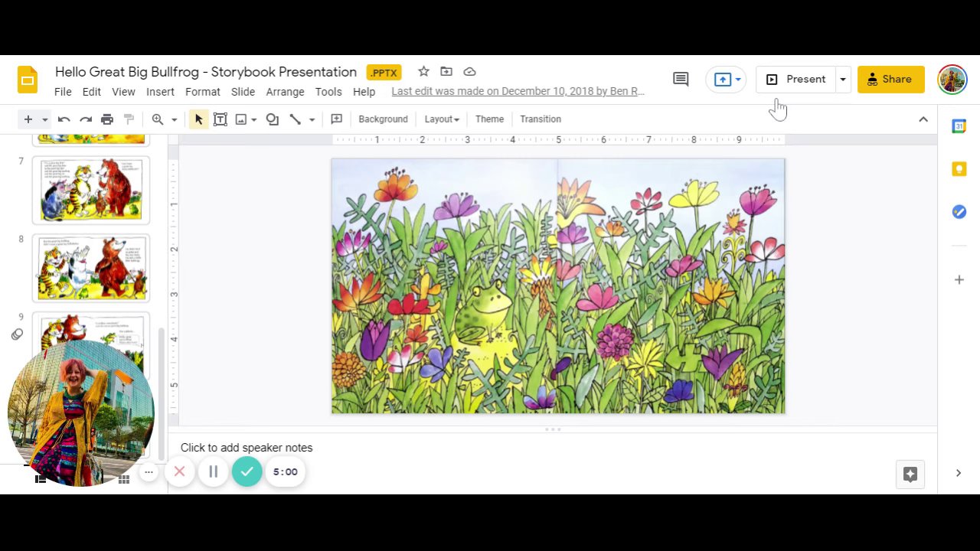Insert an image
The width and height of the screenshot is (980, 551).
pyautogui.click(x=241, y=119)
